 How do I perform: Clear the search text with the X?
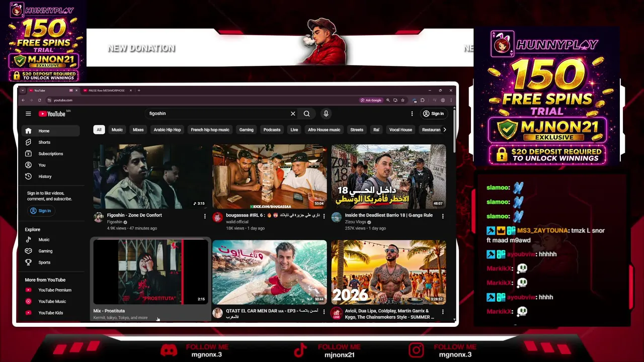tap(293, 114)
